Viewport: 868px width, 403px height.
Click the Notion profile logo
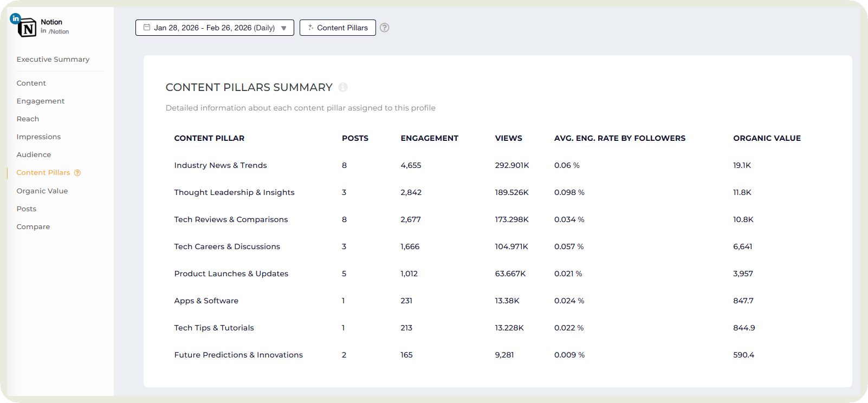coord(27,28)
